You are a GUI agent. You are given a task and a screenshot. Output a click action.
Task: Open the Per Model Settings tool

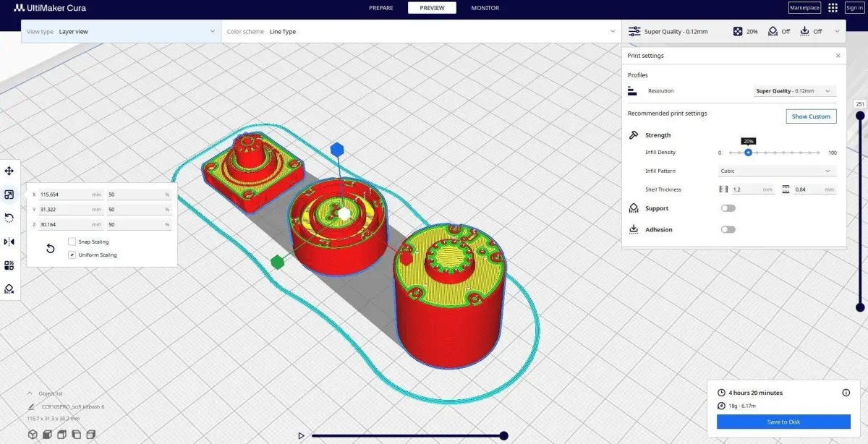click(x=9, y=265)
